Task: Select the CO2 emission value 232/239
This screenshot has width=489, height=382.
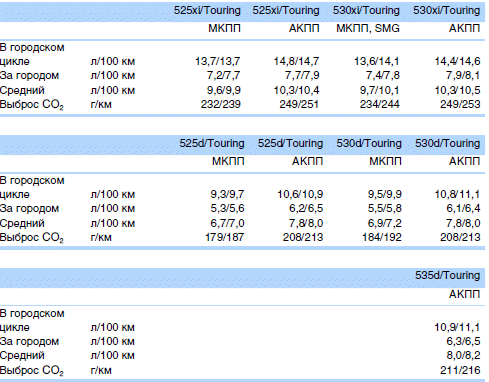Action: [220, 104]
